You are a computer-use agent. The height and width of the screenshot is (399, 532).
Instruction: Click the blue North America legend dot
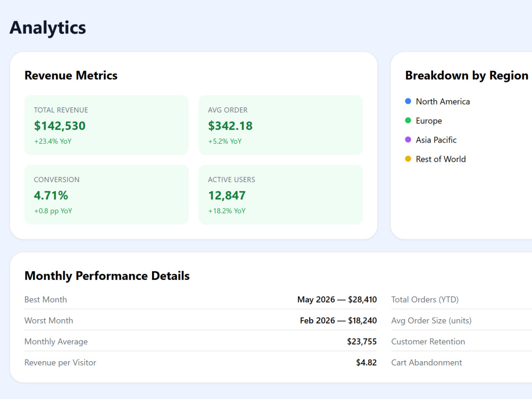(408, 101)
